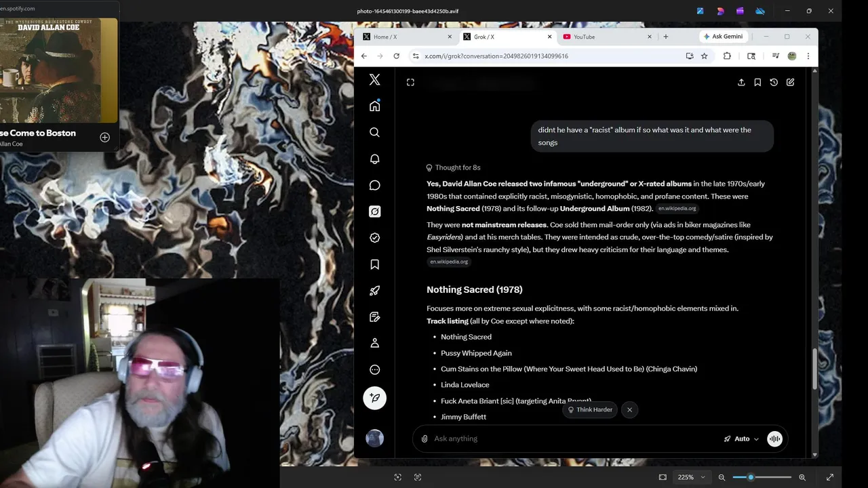Open Explore search icon in X sidebar
Image resolution: width=868 pixels, height=488 pixels.
click(374, 132)
